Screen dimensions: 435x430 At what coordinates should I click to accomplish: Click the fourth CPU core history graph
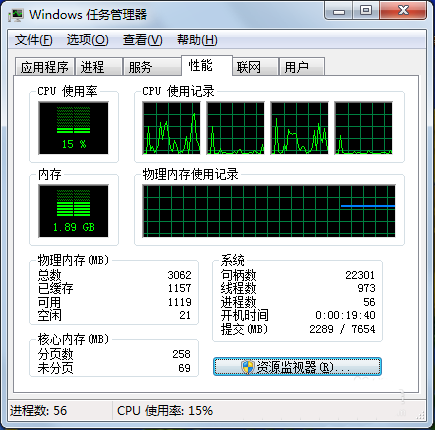click(x=363, y=128)
